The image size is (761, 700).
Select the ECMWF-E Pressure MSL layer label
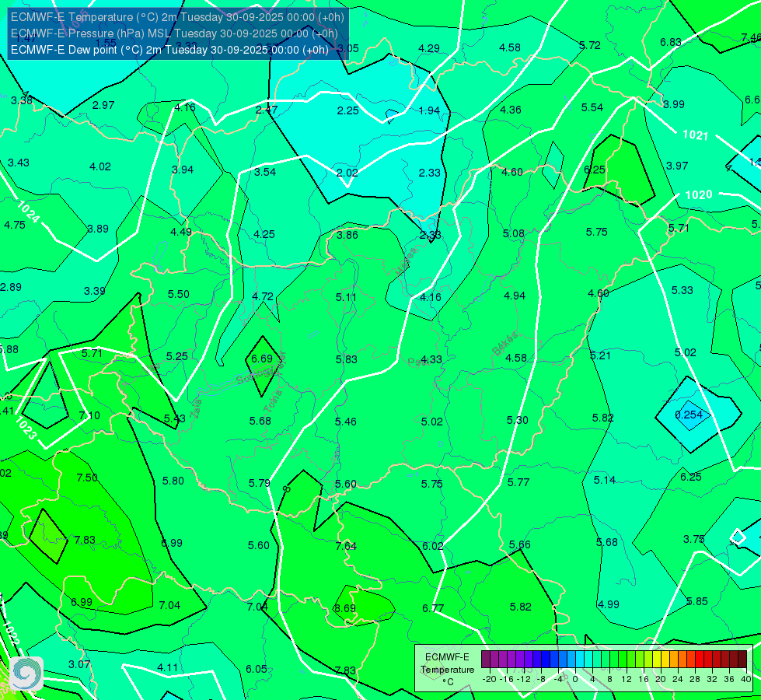point(174,33)
